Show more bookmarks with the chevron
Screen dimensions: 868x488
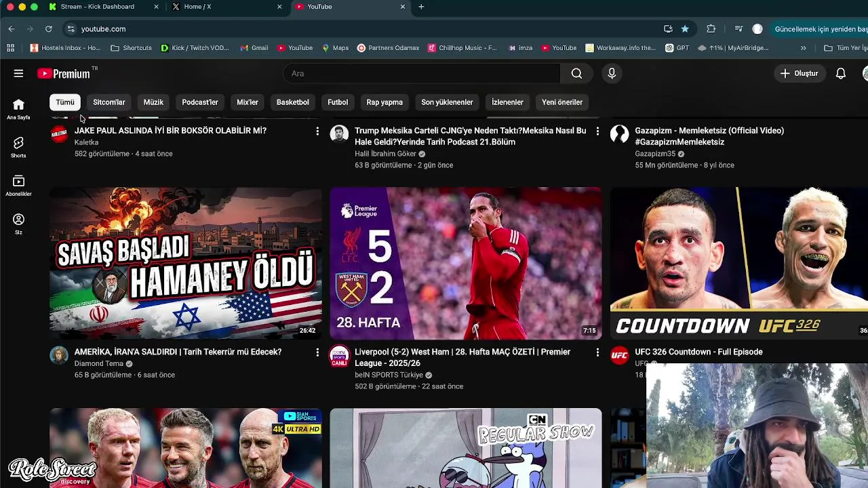(x=804, y=48)
